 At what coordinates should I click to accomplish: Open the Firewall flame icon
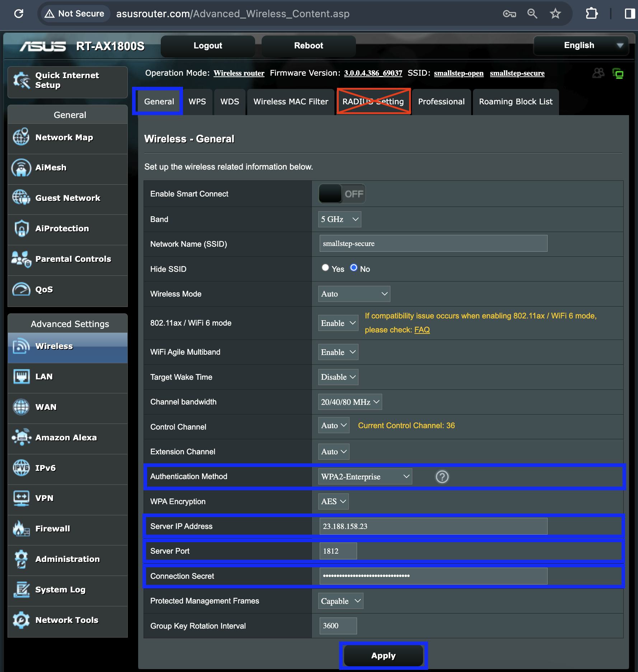pyautogui.click(x=21, y=529)
